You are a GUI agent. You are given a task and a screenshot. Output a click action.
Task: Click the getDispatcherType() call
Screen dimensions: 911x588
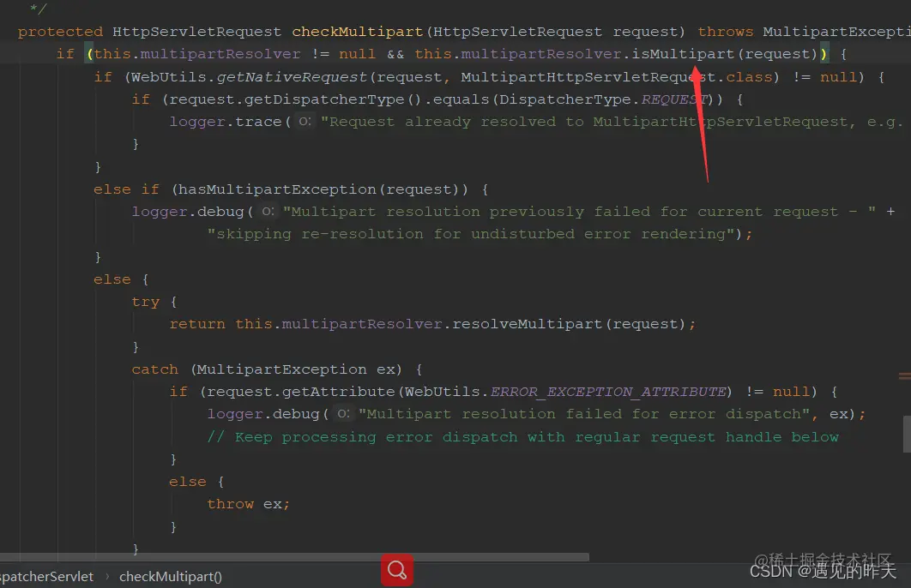[x=332, y=99]
